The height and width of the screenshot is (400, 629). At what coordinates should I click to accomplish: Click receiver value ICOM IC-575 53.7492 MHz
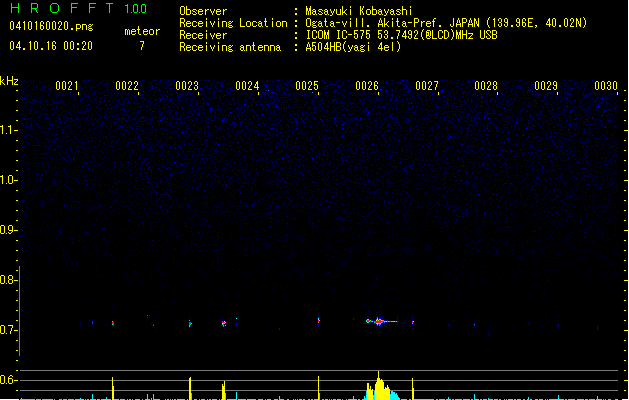(x=402, y=35)
